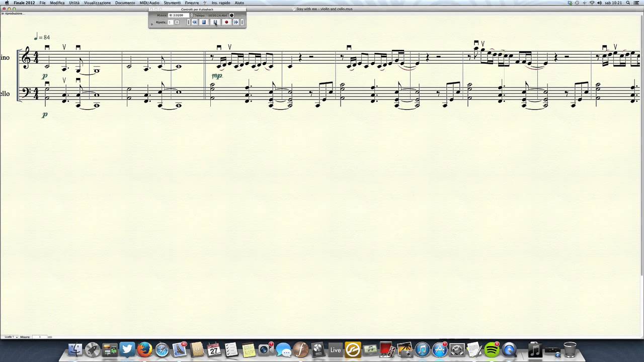The height and width of the screenshot is (362, 644).
Task: Open Finder from the Dock
Action: pyautogui.click(x=75, y=349)
